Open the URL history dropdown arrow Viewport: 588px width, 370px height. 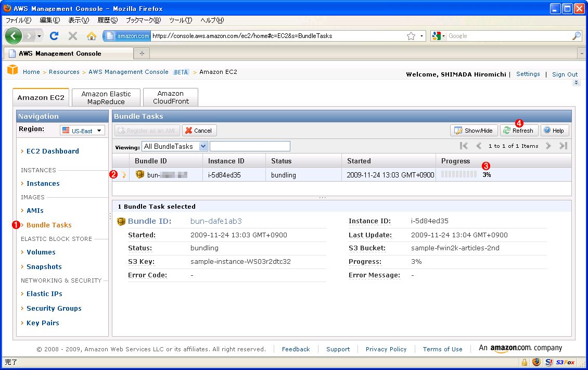pos(421,36)
